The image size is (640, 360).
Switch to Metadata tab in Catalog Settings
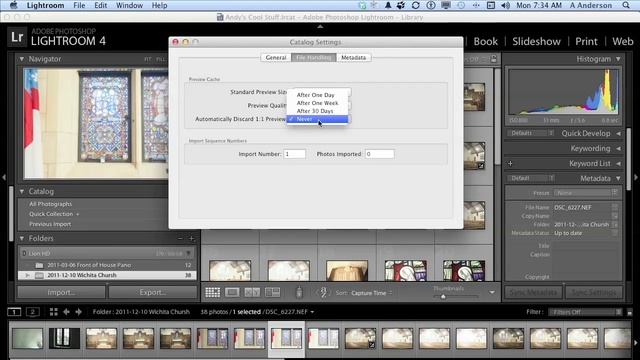pyautogui.click(x=353, y=58)
